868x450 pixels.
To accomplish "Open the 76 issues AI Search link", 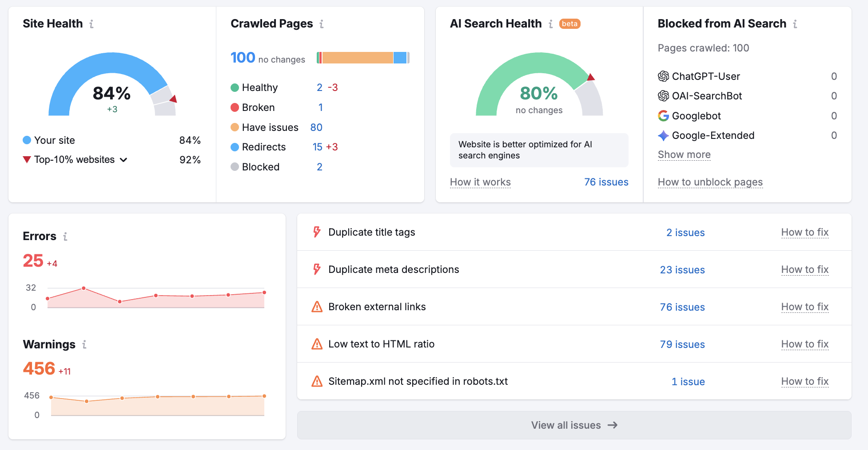I will tap(606, 182).
